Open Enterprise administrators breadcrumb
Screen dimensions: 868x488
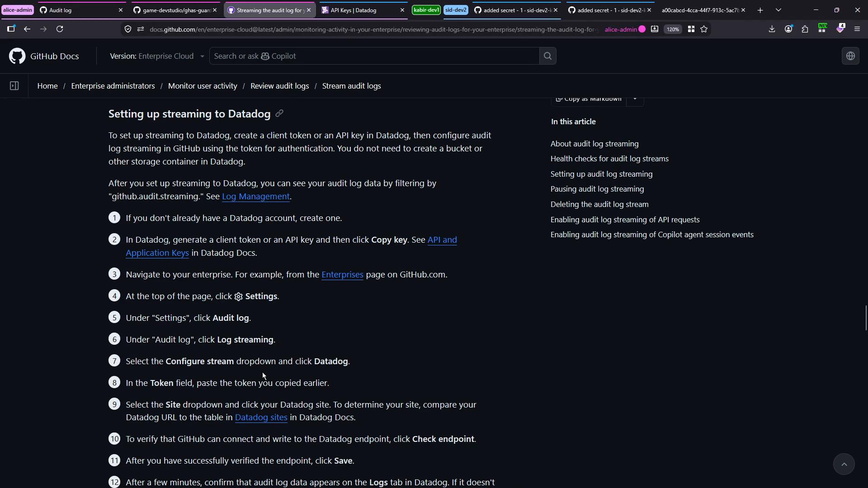[x=113, y=86]
